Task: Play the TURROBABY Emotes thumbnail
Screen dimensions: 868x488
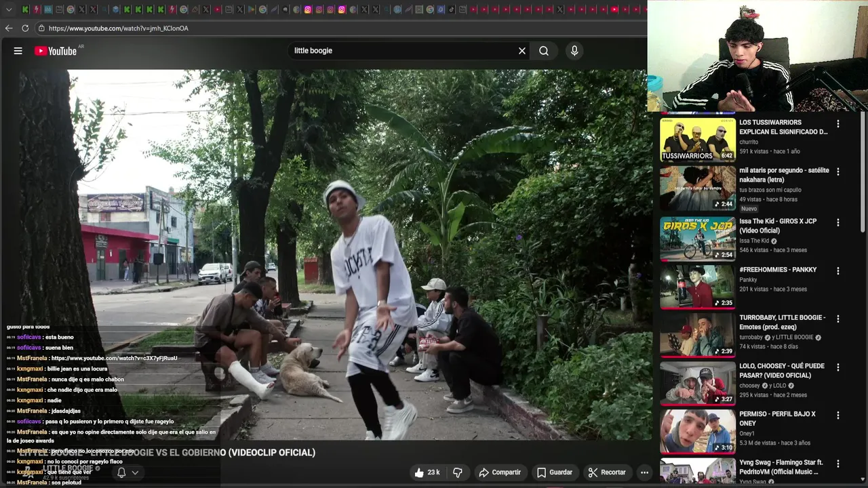Action: pyautogui.click(x=698, y=335)
